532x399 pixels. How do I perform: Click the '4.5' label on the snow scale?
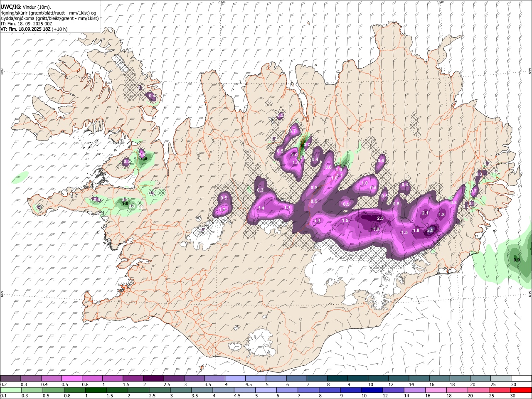point(249,384)
